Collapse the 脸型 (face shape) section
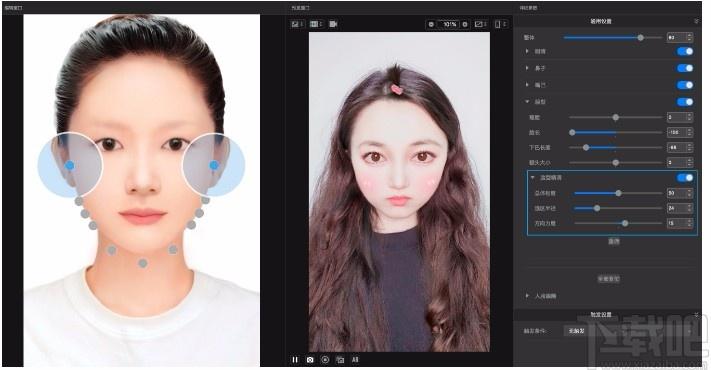The height and width of the screenshot is (370, 711). pyautogui.click(x=527, y=102)
